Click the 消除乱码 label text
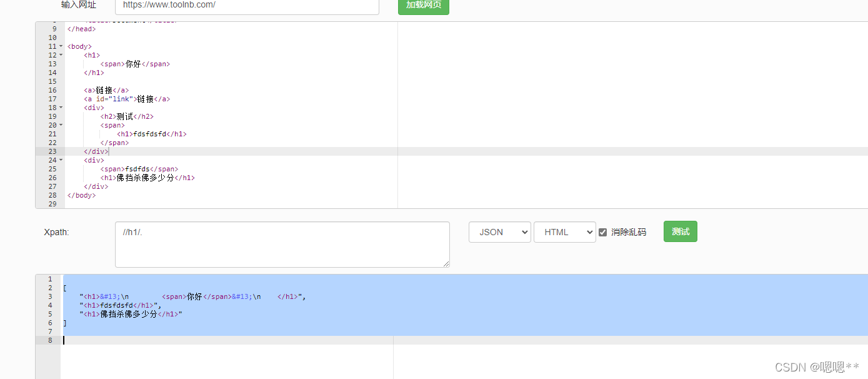 tap(629, 232)
